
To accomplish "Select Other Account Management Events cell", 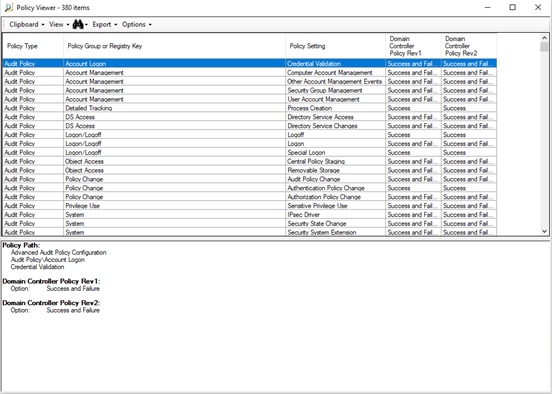I will [x=335, y=81].
